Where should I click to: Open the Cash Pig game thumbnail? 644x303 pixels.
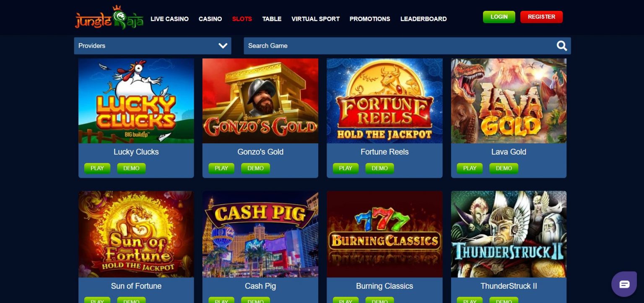260,234
